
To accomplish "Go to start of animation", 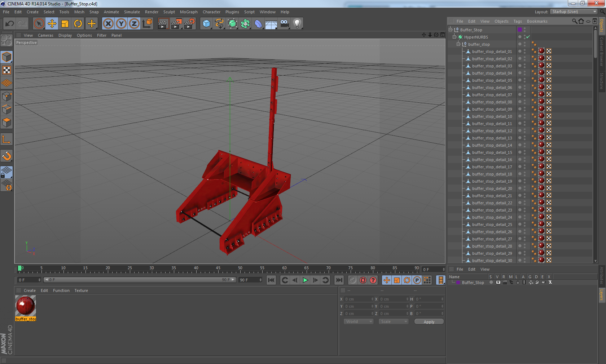I will click(271, 280).
